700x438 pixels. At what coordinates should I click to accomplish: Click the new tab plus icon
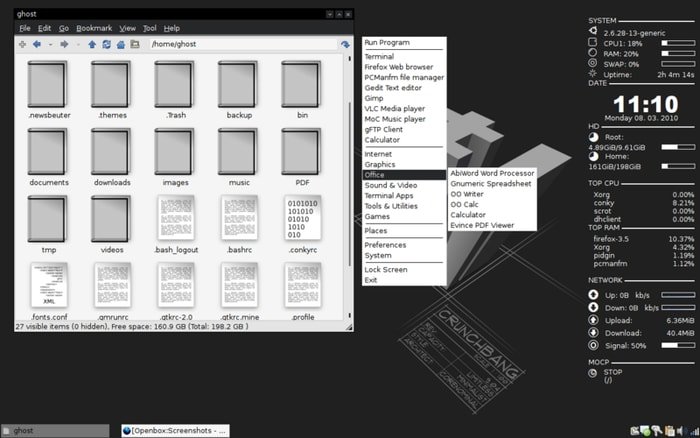click(22, 44)
